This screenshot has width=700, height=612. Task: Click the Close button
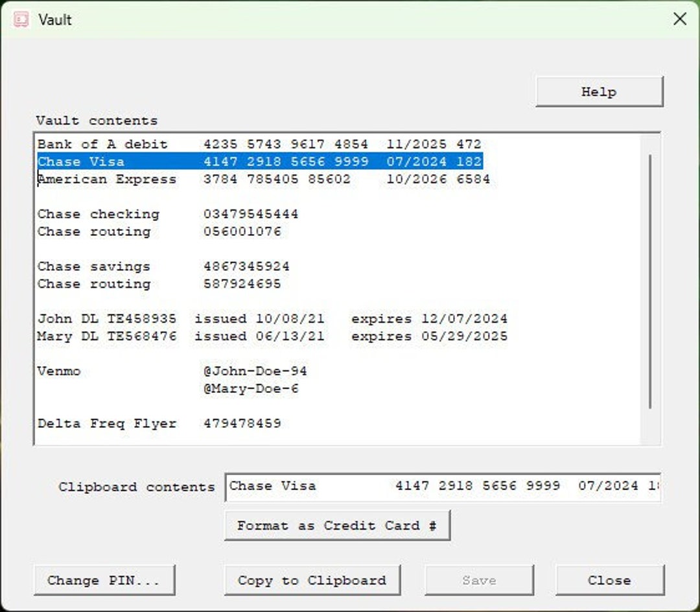(x=609, y=580)
